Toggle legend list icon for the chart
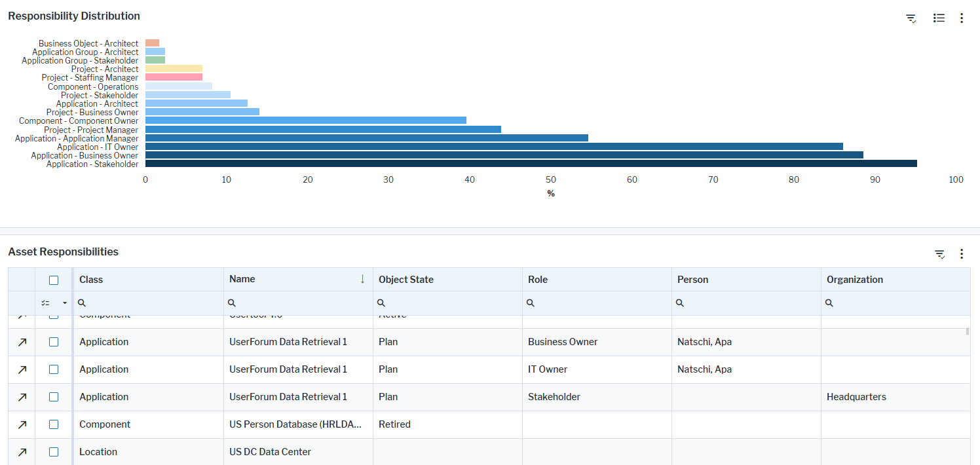Screen dimensions: 980x465 [939, 18]
